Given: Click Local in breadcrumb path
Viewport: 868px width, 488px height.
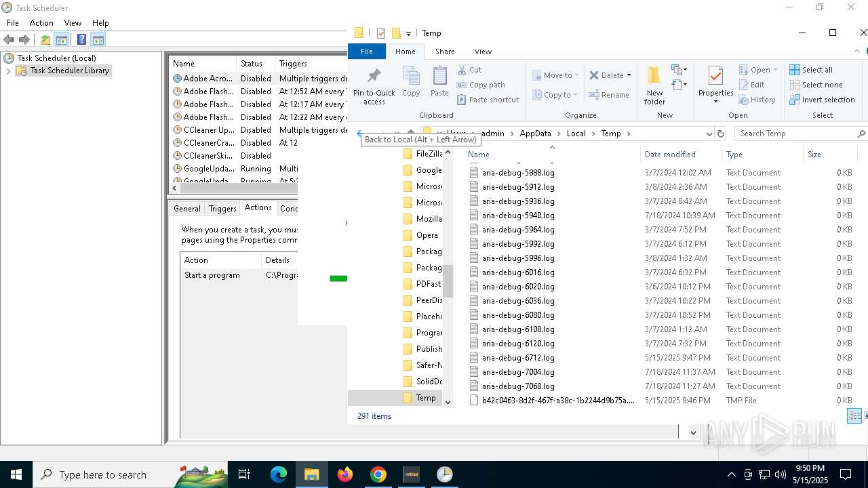Looking at the screenshot, I should 576,134.
